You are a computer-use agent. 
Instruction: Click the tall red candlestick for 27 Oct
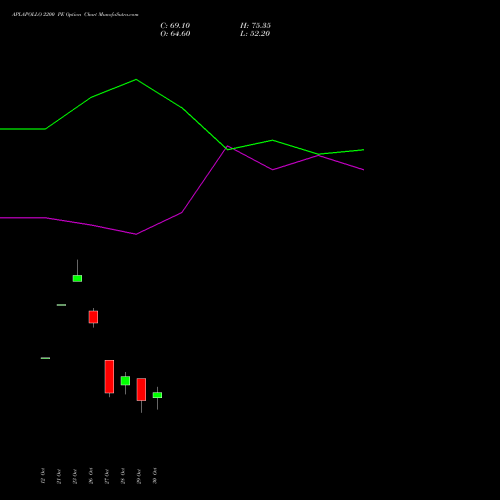point(109,377)
